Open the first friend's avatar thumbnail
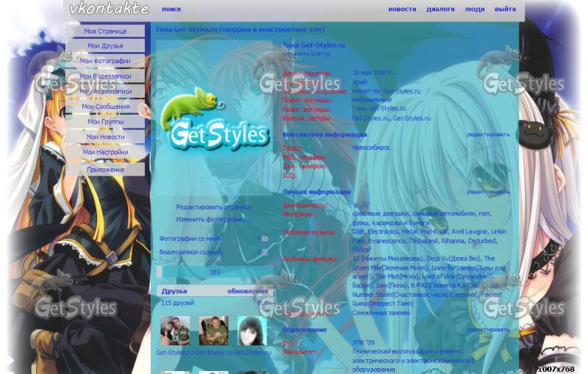The image size is (588, 374). (175, 331)
